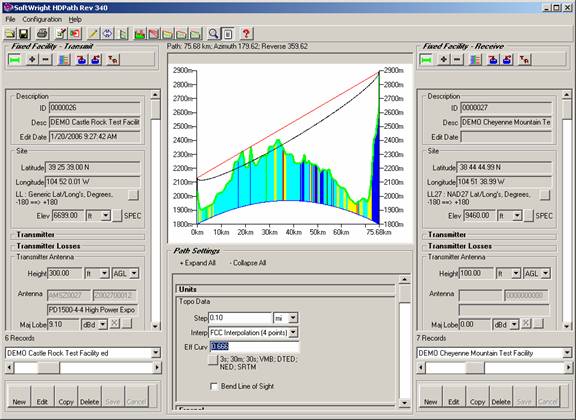Click Collapse All in Path Settings

[x=248, y=263]
